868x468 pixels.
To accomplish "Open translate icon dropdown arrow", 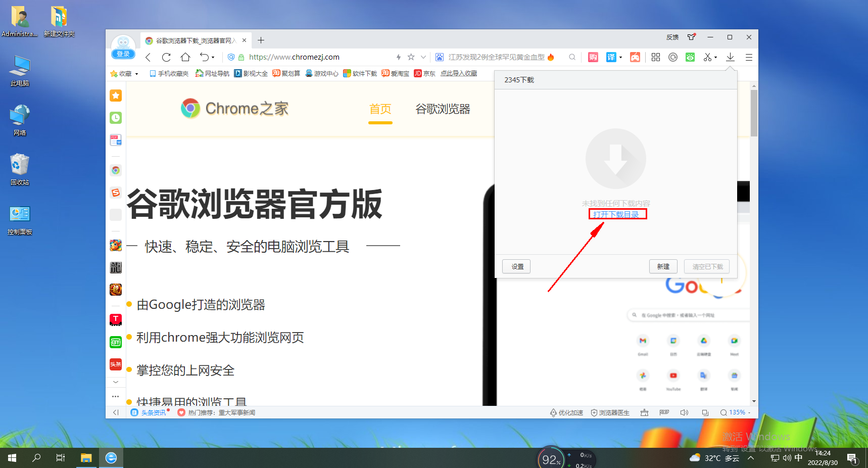I will (620, 58).
